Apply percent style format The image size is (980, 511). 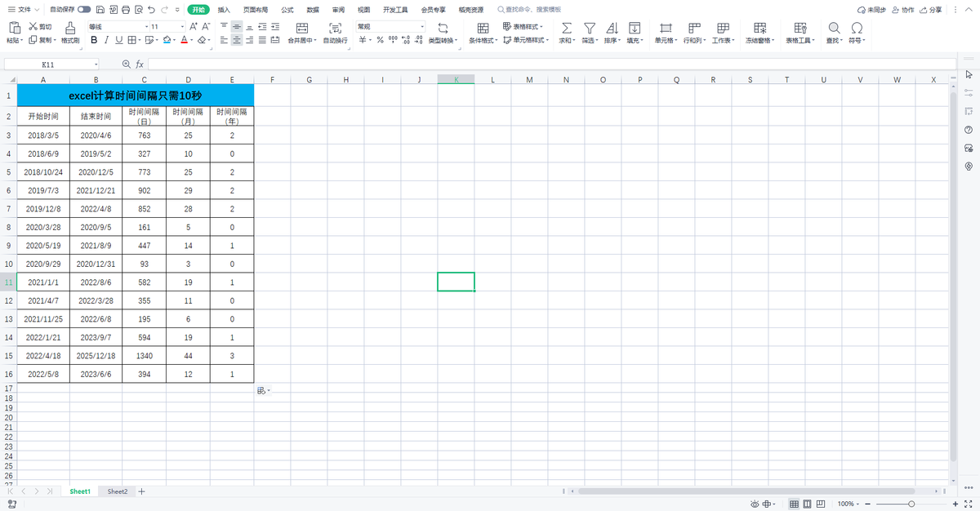[x=380, y=39]
